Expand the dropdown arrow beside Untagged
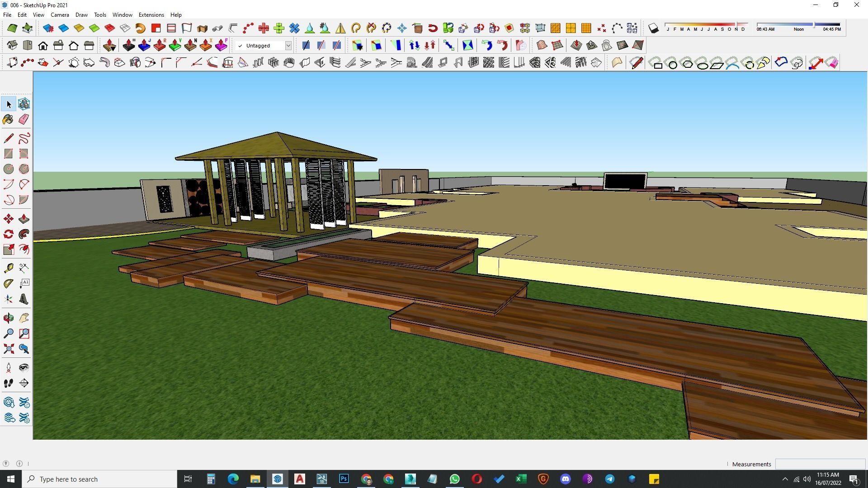 (x=288, y=46)
